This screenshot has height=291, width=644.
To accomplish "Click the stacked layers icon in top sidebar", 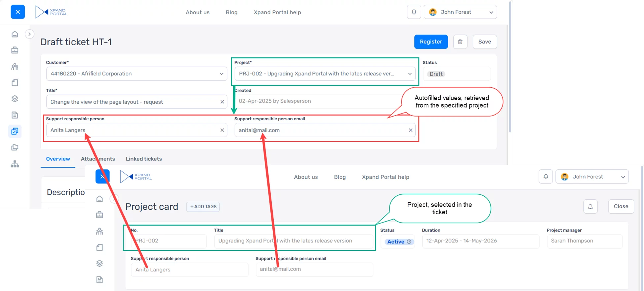I will (x=15, y=99).
